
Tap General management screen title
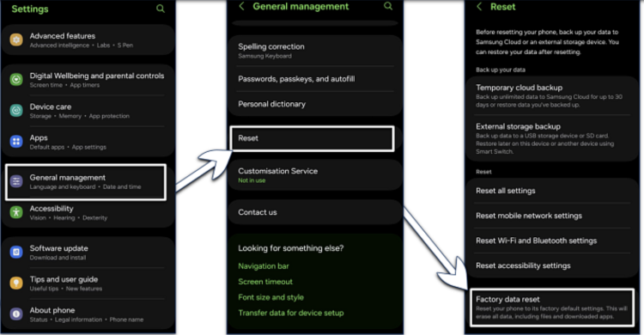pyautogui.click(x=301, y=7)
